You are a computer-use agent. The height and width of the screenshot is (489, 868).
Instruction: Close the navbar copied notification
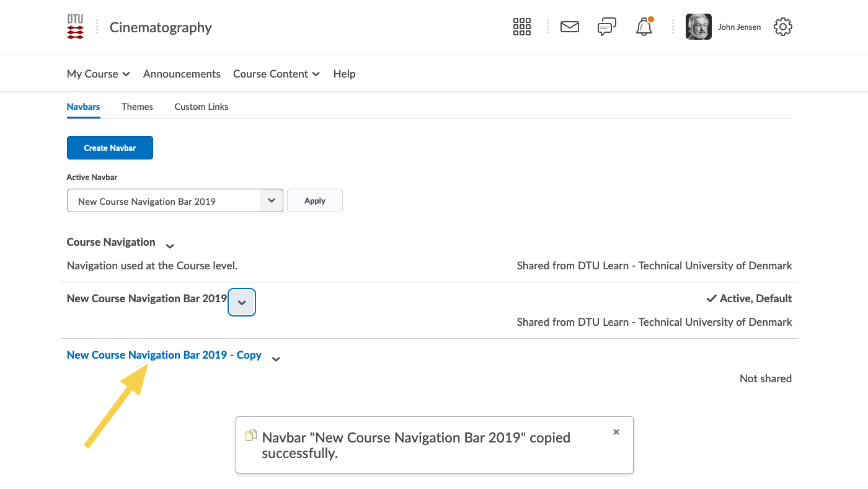click(616, 432)
